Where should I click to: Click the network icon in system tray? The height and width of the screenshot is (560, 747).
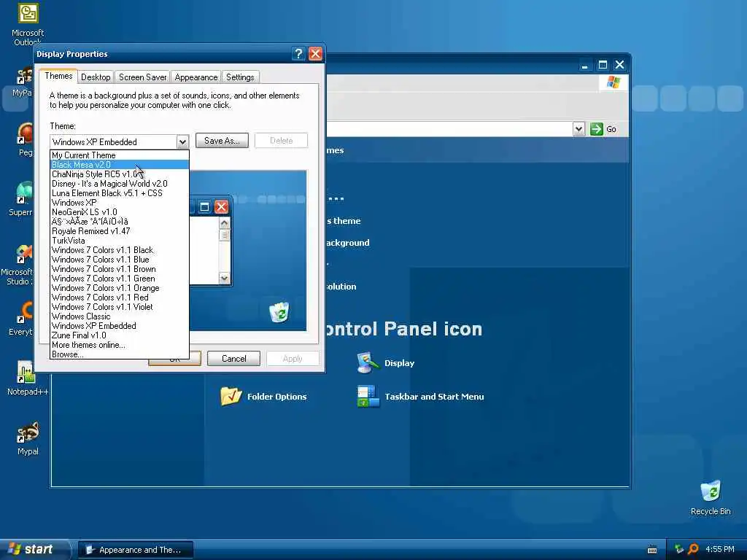pyautogui.click(x=679, y=549)
